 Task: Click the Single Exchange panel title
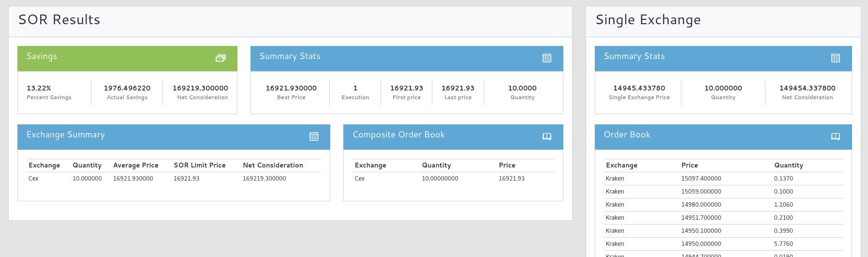click(x=648, y=20)
